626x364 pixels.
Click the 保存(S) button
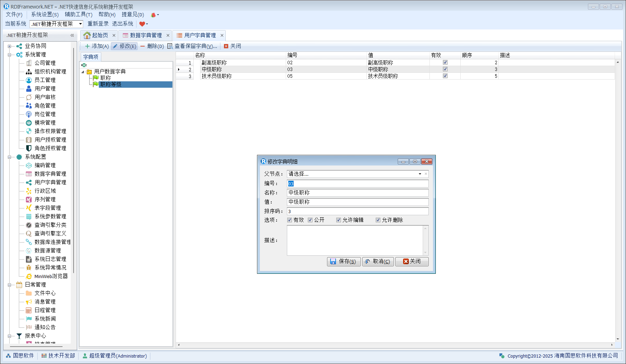[343, 261]
